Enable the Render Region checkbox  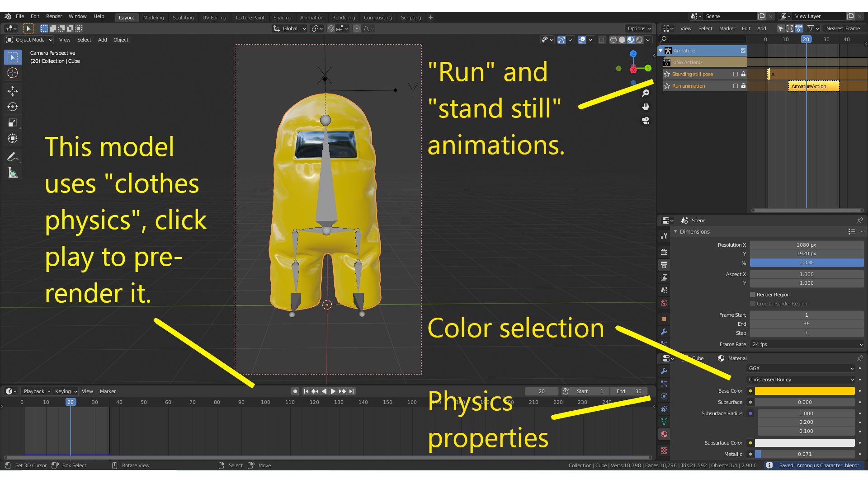(x=753, y=295)
